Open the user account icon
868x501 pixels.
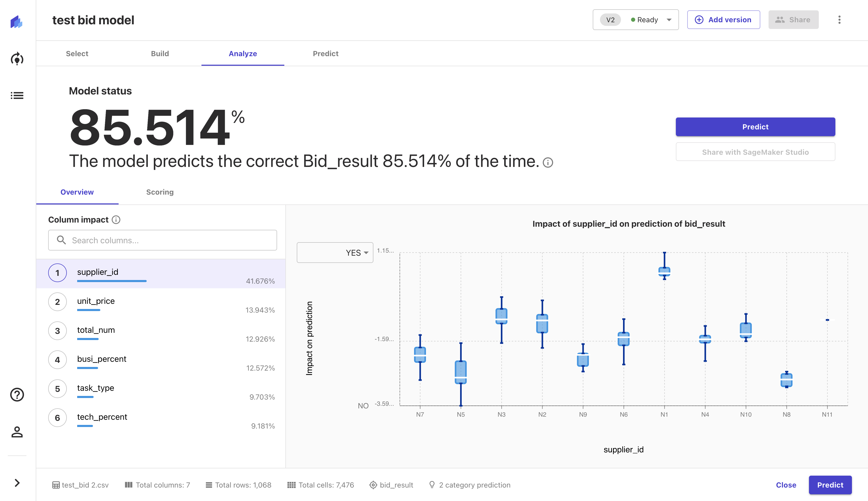[x=17, y=432]
